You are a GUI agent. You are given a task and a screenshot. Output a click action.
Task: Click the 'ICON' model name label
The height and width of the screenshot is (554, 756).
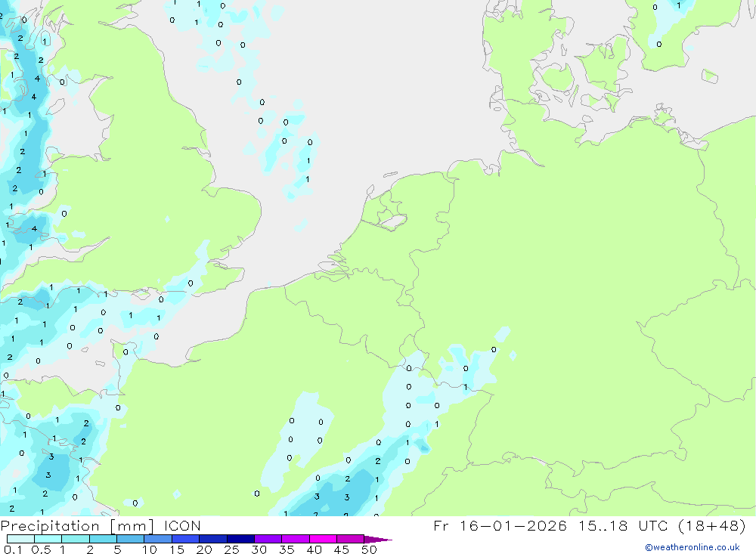click(x=182, y=526)
